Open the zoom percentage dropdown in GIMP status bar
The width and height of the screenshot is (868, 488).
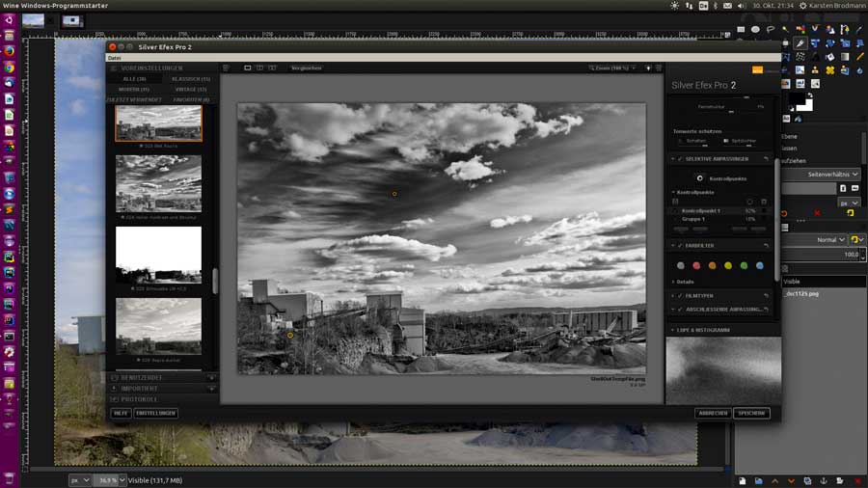(122, 480)
